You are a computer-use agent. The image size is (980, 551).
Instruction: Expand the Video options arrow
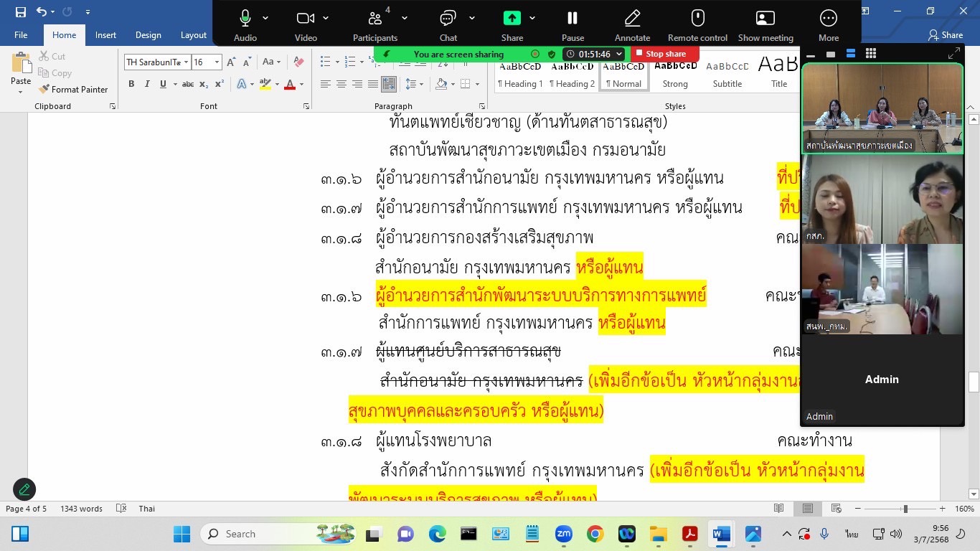(326, 18)
